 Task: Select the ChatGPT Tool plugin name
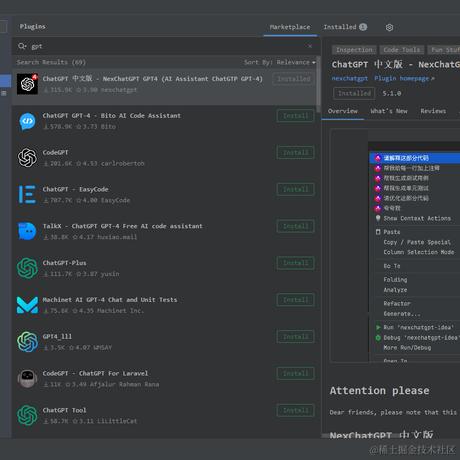64,410
